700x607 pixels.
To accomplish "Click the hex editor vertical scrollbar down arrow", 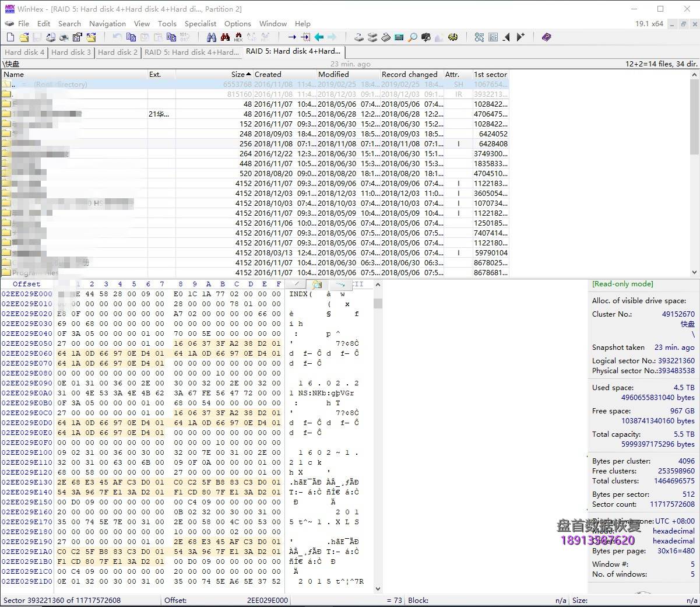I will 378,589.
